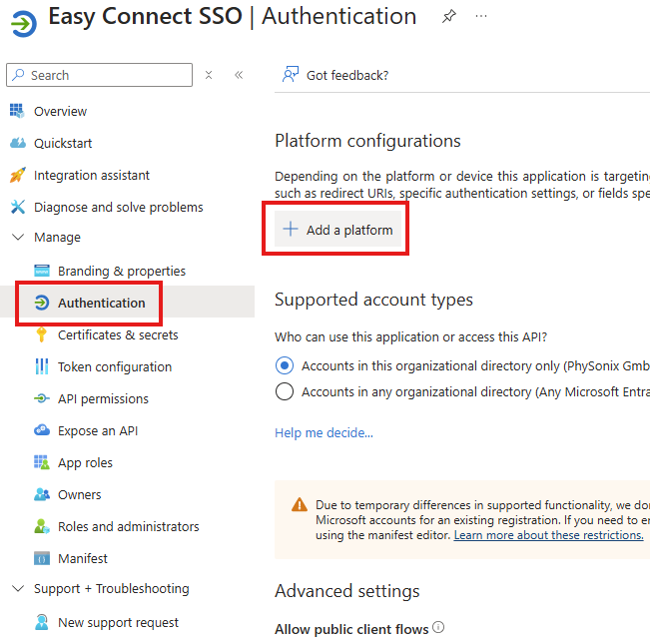The height and width of the screenshot is (644, 650).
Task: Click the Got feedback person icon
Action: pos(291,75)
